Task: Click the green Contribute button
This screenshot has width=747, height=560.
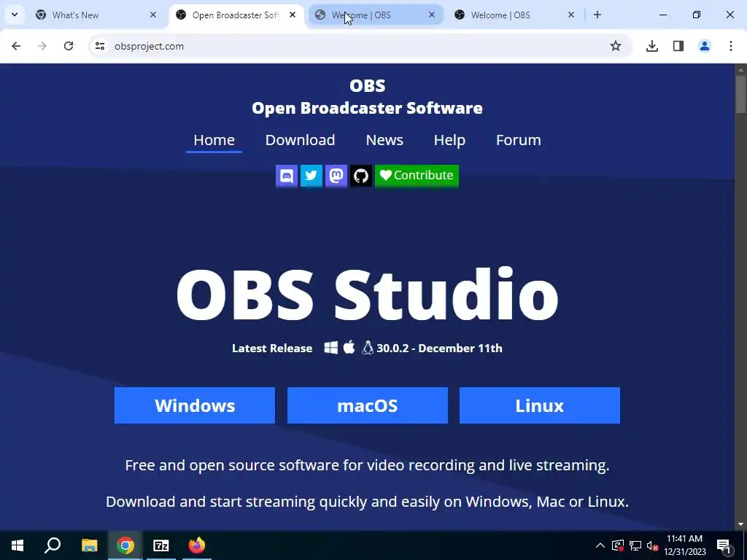Action: [x=417, y=176]
